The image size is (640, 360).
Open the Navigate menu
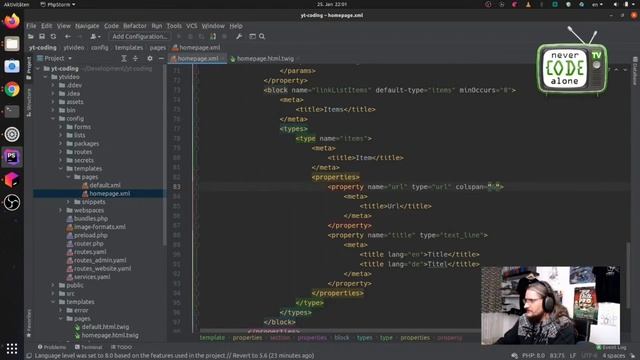pyautogui.click(x=87, y=26)
